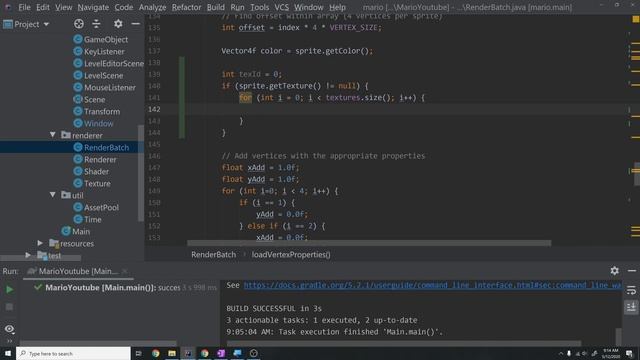
Task: Click loadVertexProperties() breadcrumb
Action: click(x=291, y=255)
